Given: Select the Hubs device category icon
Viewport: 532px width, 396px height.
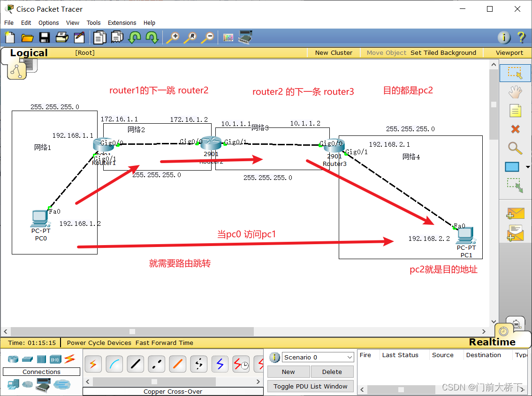Looking at the screenshot, I should (x=41, y=359).
